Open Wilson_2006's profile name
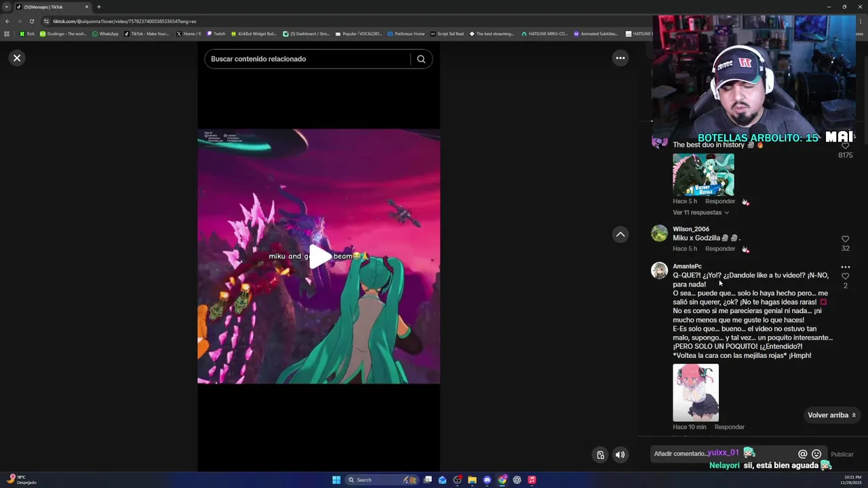The width and height of the screenshot is (868, 488). click(691, 229)
